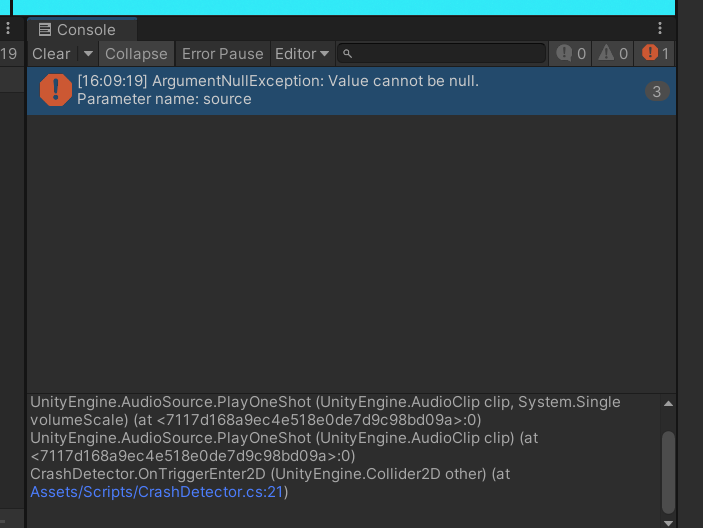Click the magnifier icon in search box

tap(347, 54)
